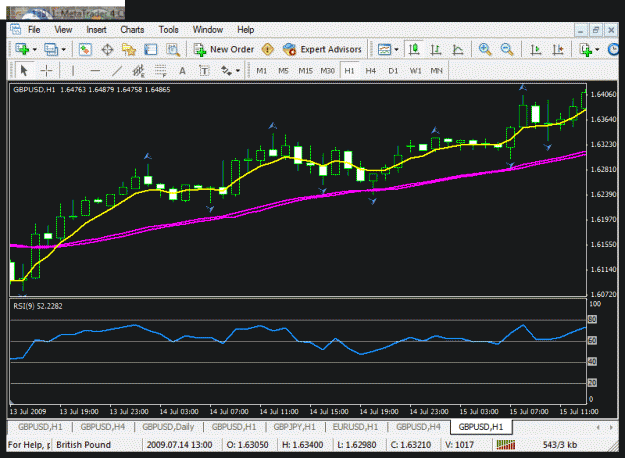The image size is (625, 458).
Task: Switch timeframe to M1
Action: [261, 71]
